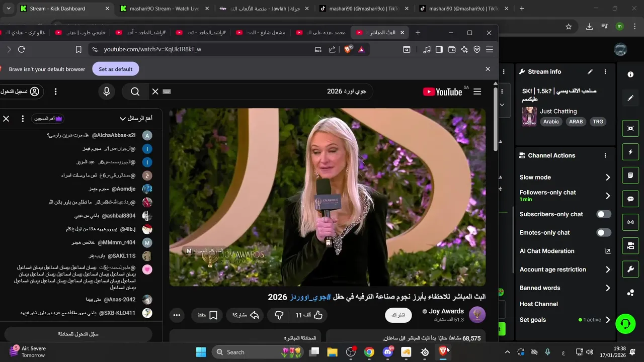Open Joy Awards channel avatar

477,315
